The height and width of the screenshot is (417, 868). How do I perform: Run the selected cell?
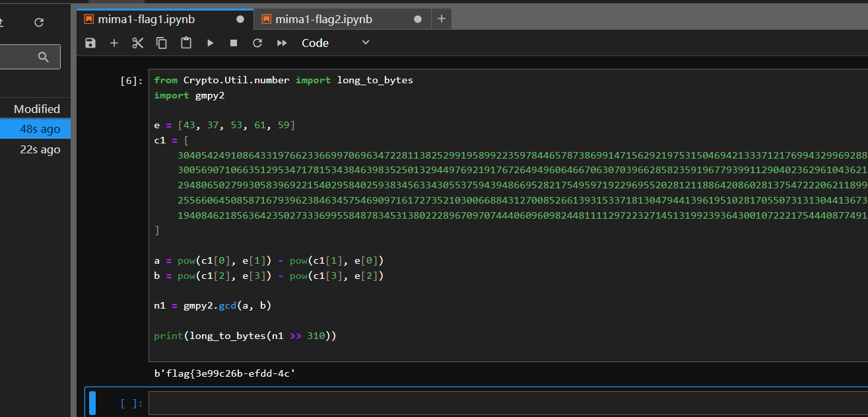coord(210,43)
